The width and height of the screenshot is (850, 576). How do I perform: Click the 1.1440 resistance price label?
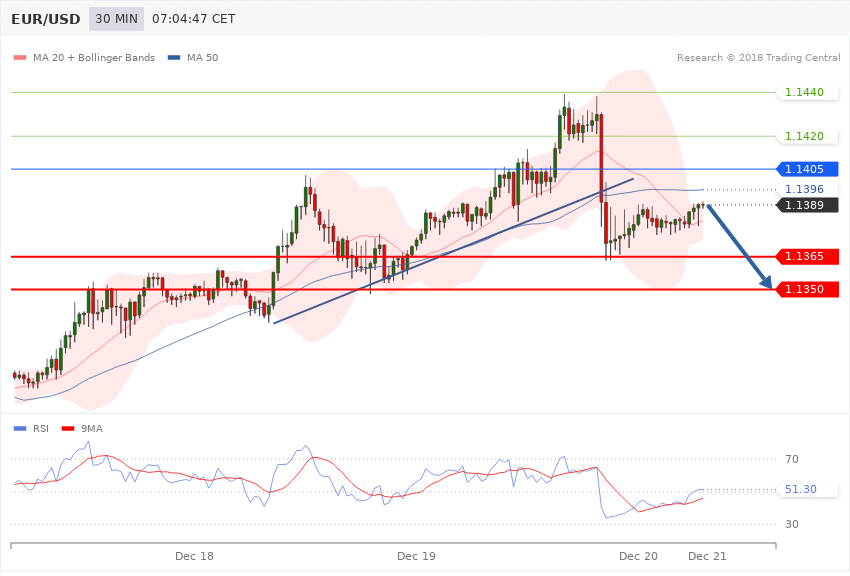(x=808, y=93)
